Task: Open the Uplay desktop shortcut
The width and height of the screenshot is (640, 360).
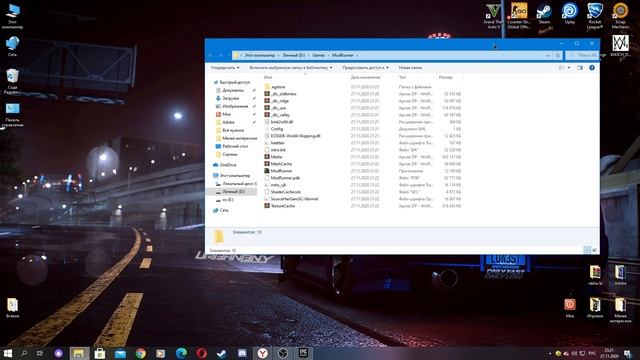Action: pyautogui.click(x=569, y=13)
